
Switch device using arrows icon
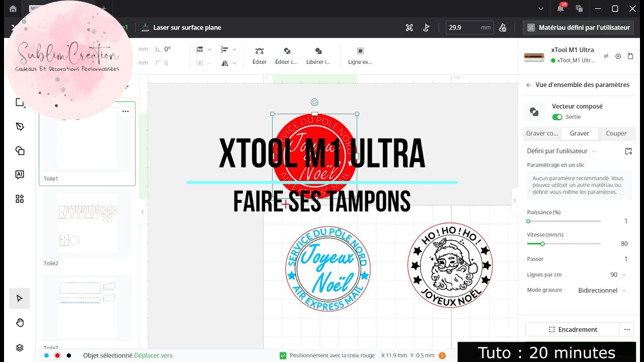(606, 56)
